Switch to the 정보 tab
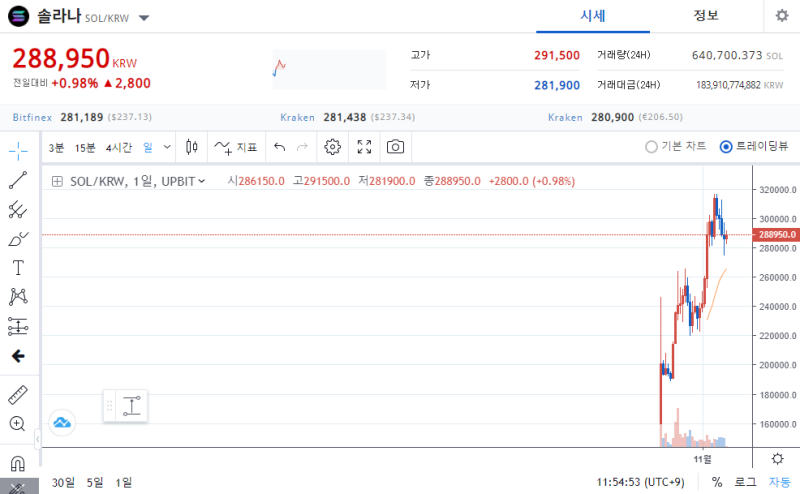The width and height of the screenshot is (800, 494). point(706,16)
